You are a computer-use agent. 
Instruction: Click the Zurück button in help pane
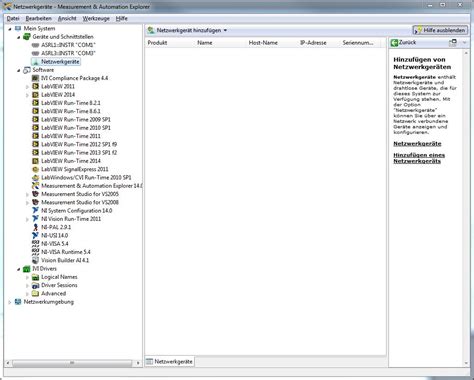coord(403,42)
